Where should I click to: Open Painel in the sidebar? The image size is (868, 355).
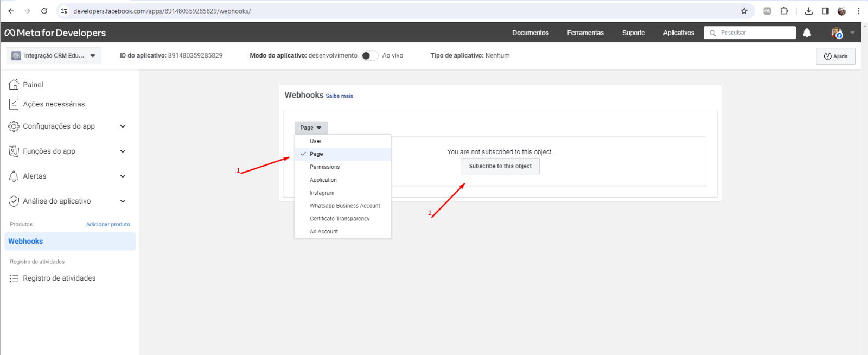point(33,85)
